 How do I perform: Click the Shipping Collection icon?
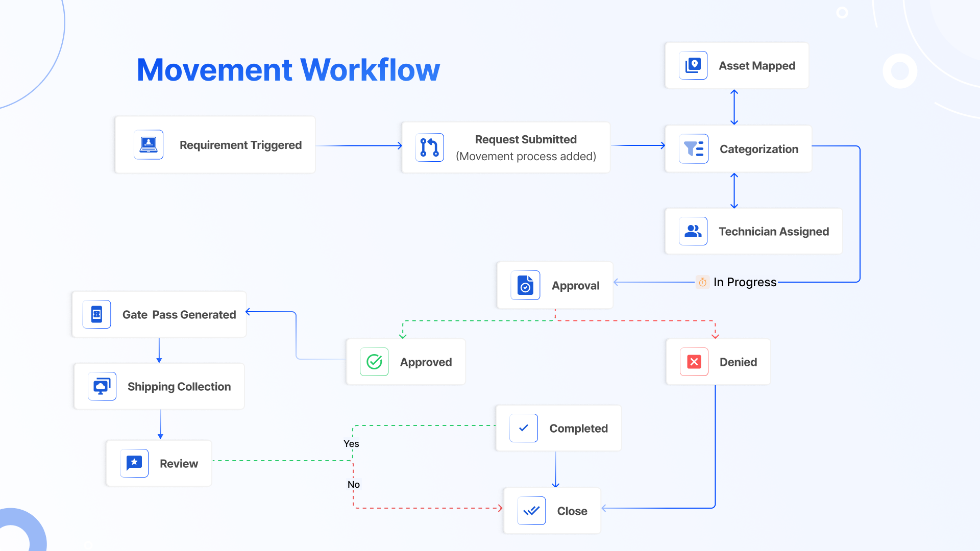pos(102,386)
